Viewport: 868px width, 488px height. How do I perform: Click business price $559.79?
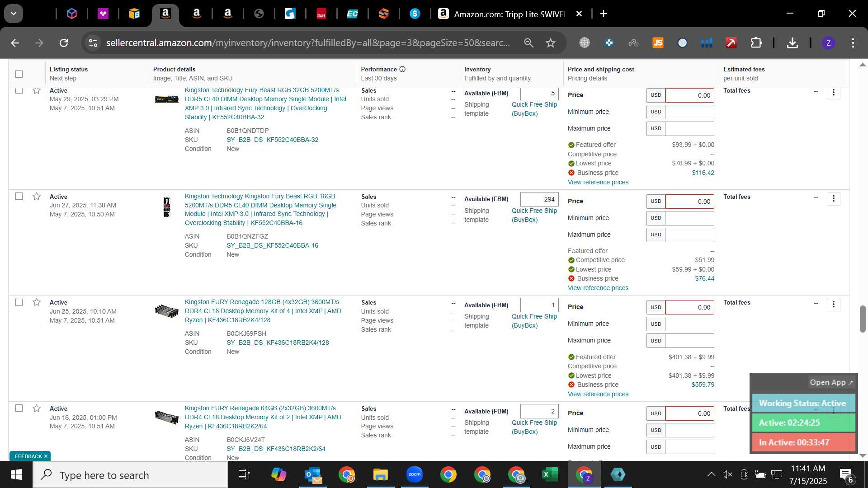tap(703, 385)
